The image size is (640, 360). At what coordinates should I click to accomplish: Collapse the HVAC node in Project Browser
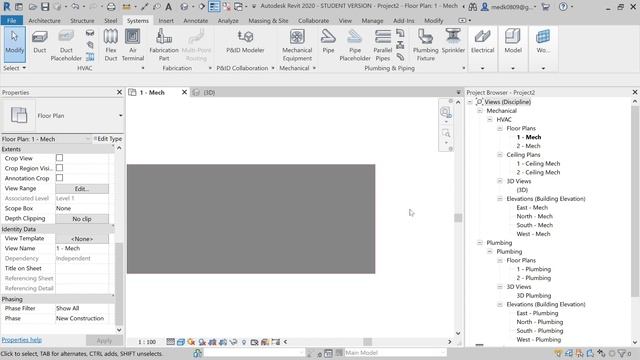pos(490,120)
